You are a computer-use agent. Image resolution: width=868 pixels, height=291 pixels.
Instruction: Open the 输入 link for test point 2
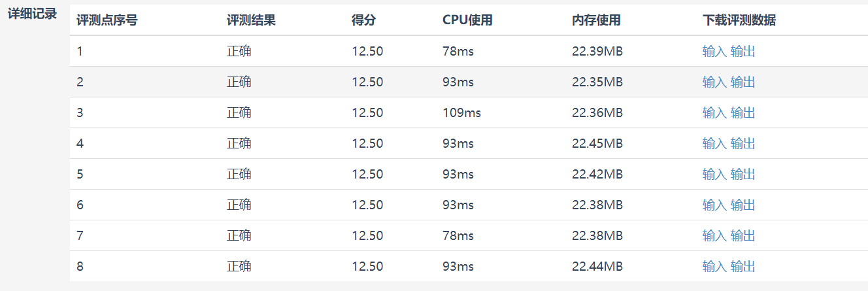(714, 82)
